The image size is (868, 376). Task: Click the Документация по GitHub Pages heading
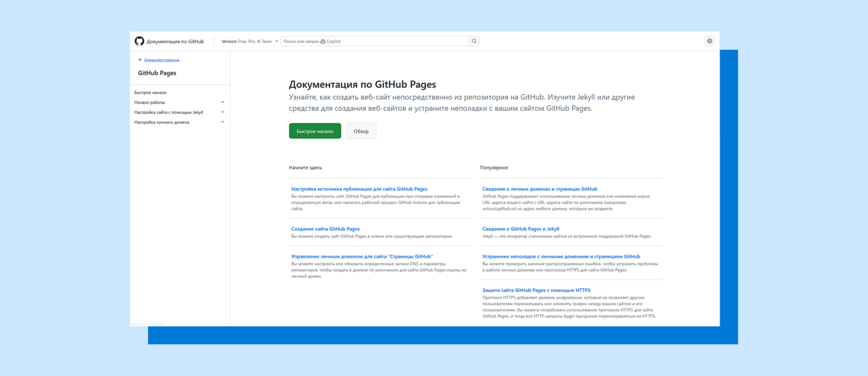pyautogui.click(x=362, y=85)
